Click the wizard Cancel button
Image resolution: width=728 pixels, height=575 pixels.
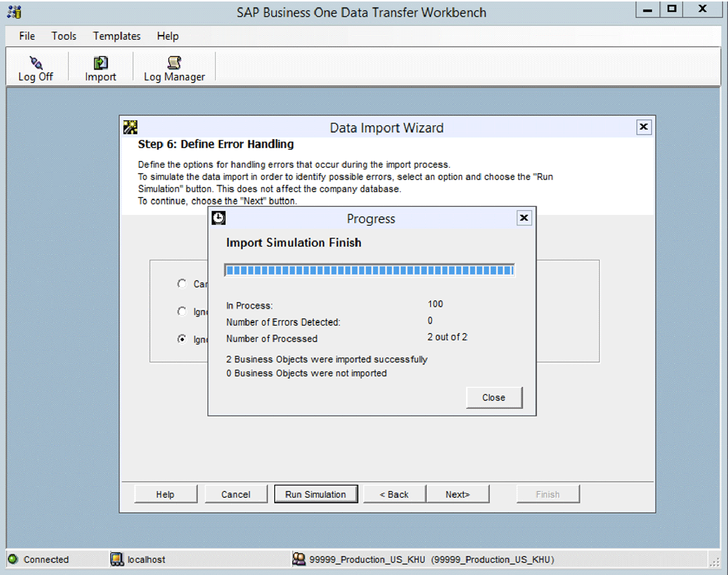(x=236, y=494)
